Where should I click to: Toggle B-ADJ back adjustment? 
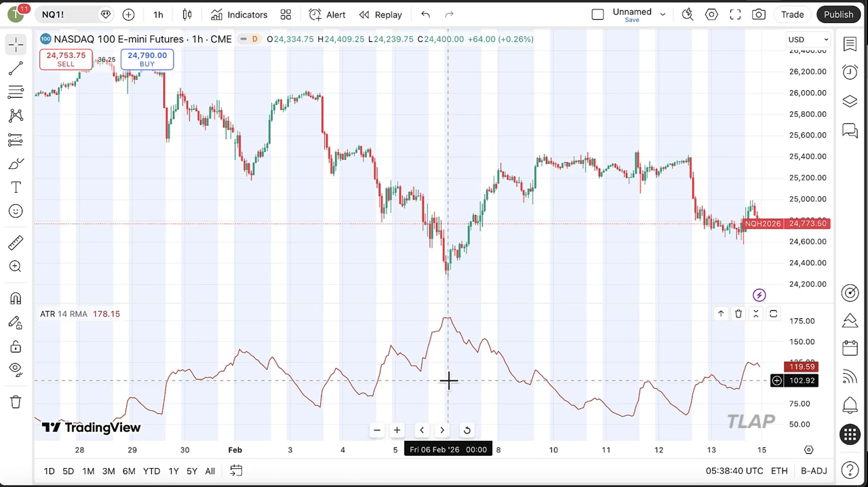click(814, 471)
